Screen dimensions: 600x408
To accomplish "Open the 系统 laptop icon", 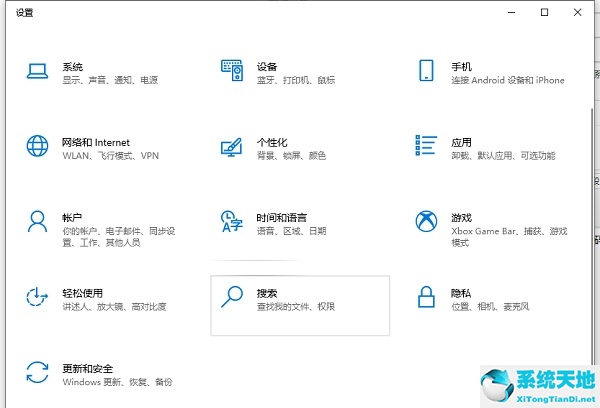I will (x=37, y=71).
